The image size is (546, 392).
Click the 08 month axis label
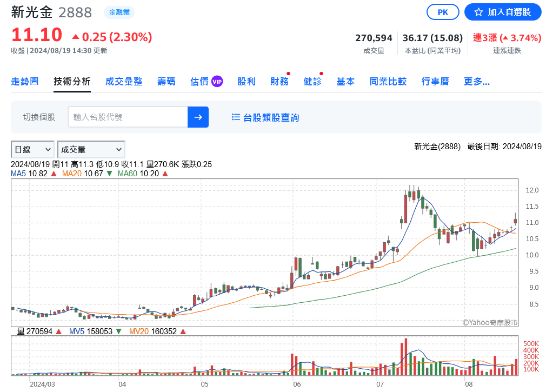tap(469, 384)
